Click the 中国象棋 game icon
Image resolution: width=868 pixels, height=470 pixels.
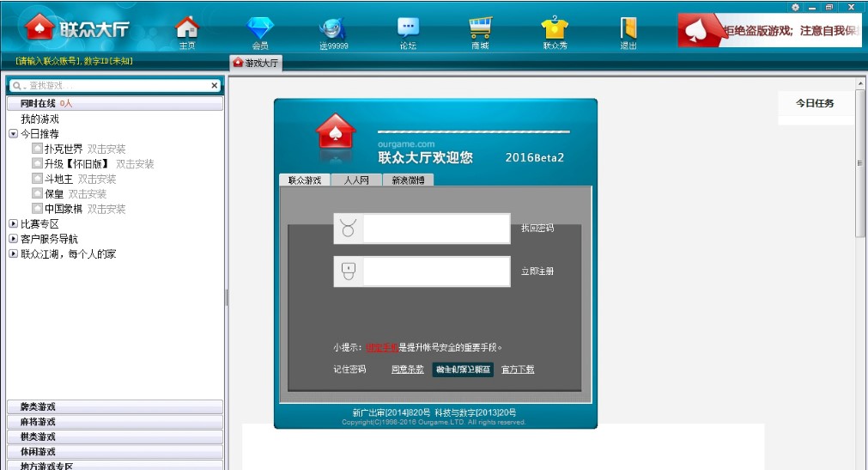point(37,209)
